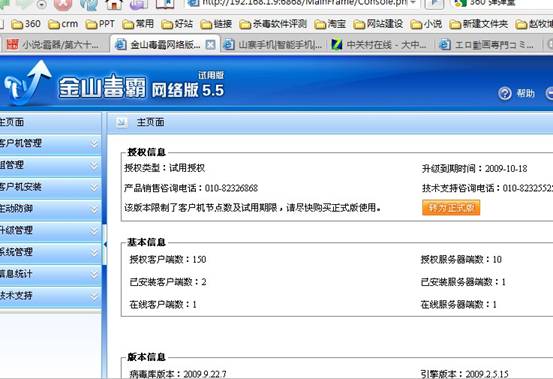553x379 pixels.
Task: Open the 小说 bookmarks folder
Action: [426, 24]
